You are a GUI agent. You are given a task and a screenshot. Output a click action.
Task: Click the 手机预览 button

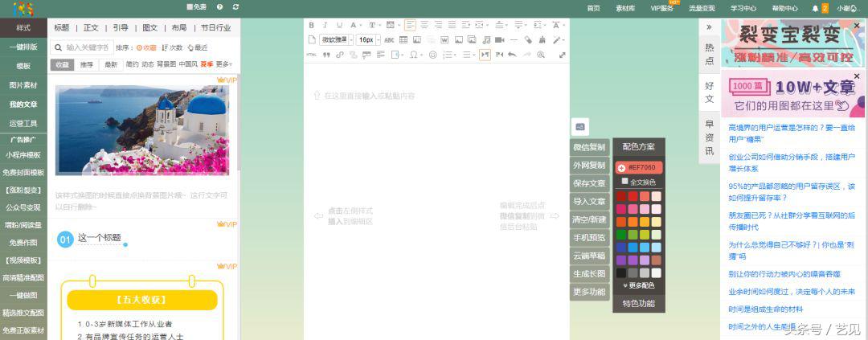click(589, 237)
